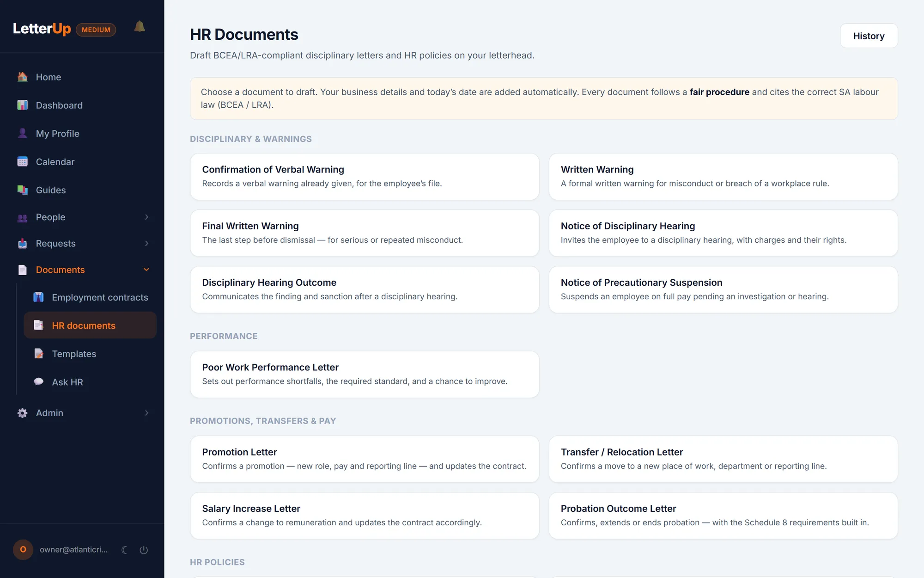This screenshot has height=578, width=924.
Task: Open the Calendar menu item
Action: pyautogui.click(x=82, y=161)
